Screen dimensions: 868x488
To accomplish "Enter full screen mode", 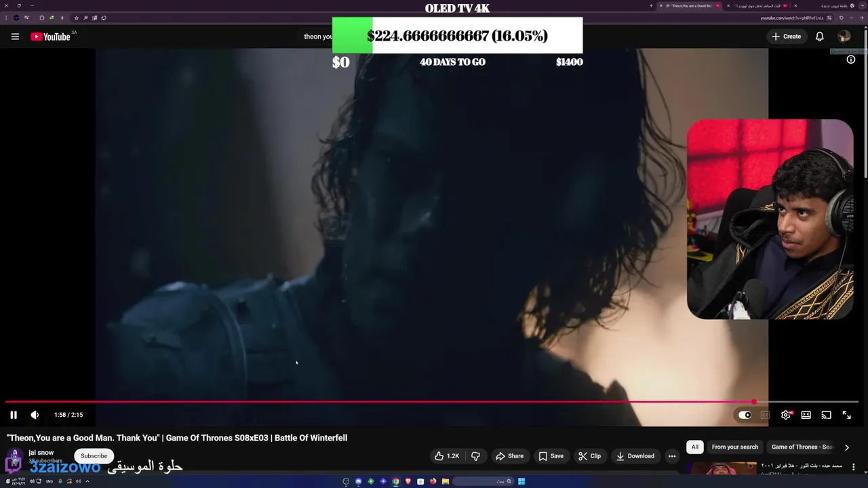I will 846,415.
